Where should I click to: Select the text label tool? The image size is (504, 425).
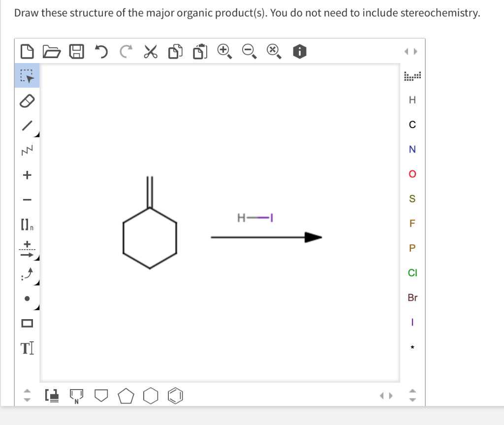tap(27, 348)
